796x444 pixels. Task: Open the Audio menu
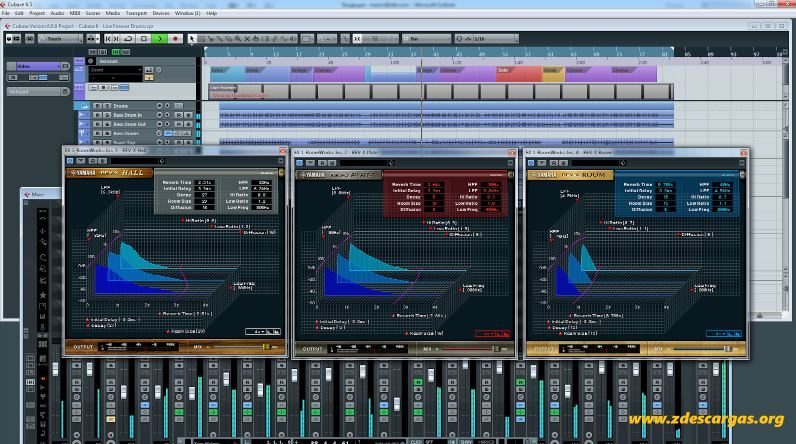(x=57, y=13)
